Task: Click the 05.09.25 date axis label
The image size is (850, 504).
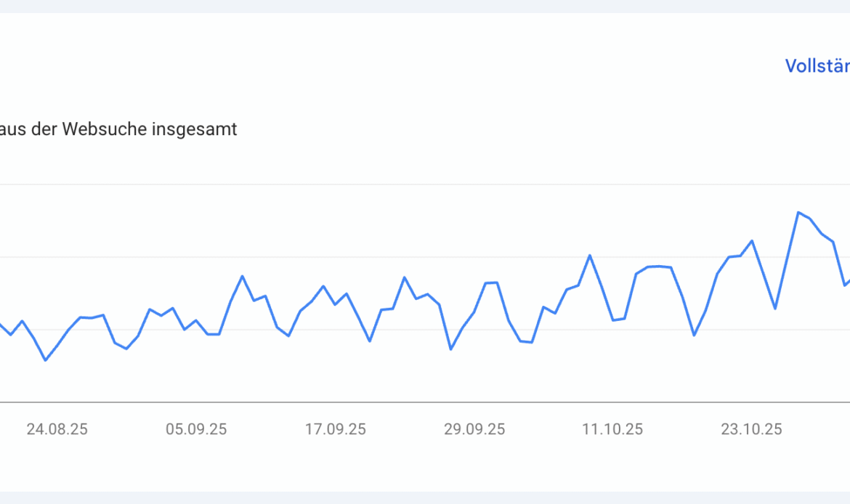Action: 196,429
